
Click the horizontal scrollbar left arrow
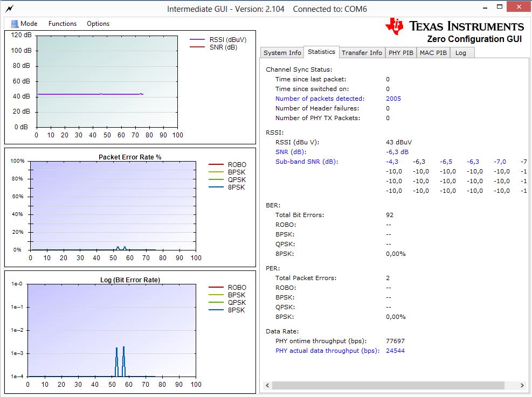(x=267, y=386)
